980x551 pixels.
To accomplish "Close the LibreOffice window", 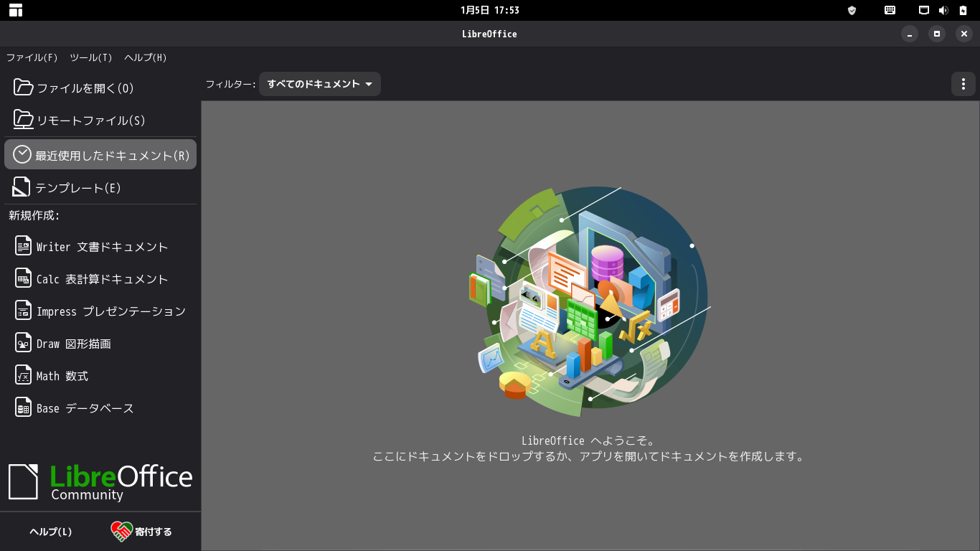I will [x=964, y=34].
